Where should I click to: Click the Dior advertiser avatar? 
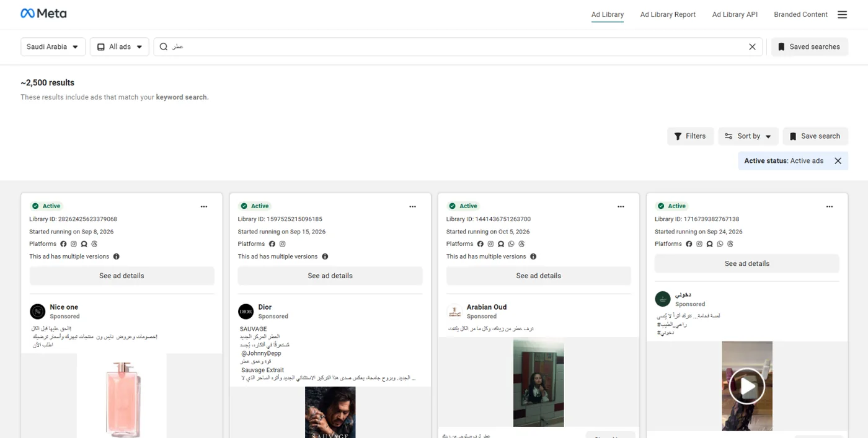[246, 311]
